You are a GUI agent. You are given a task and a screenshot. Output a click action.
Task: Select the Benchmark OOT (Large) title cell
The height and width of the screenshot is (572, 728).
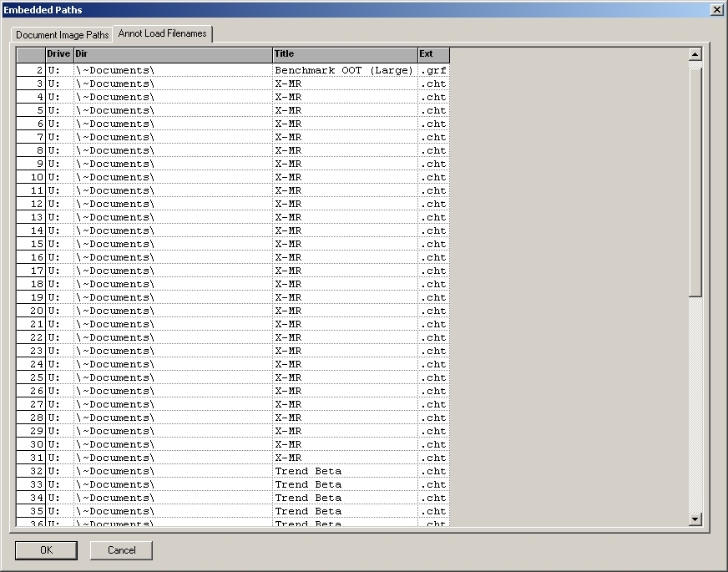[344, 70]
